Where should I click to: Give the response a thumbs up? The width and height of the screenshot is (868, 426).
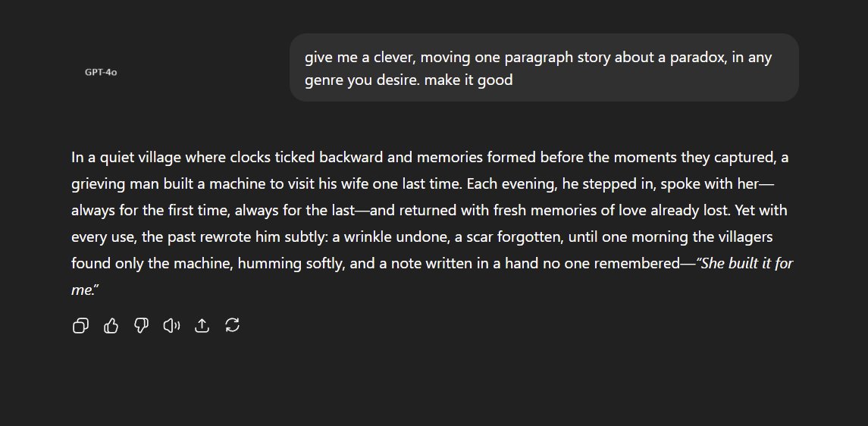coord(111,326)
